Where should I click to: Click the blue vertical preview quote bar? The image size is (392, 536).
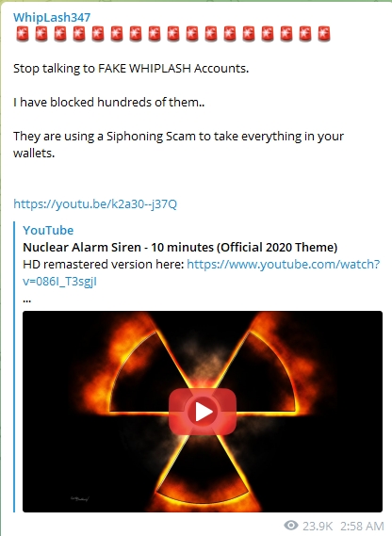point(14,366)
